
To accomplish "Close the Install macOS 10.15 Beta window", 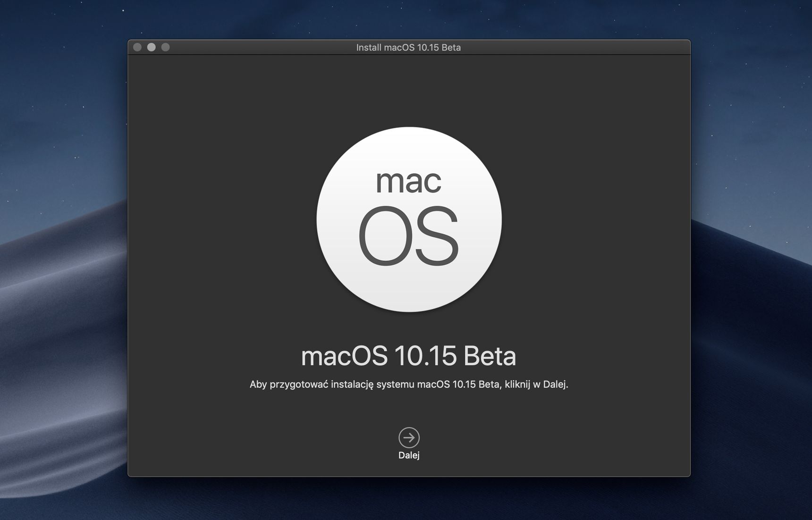I will pos(137,47).
